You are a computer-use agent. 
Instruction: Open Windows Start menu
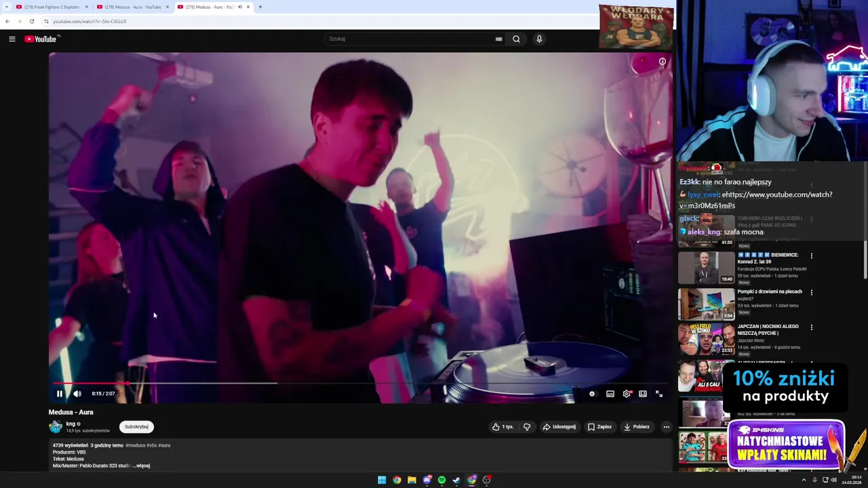coord(382,480)
